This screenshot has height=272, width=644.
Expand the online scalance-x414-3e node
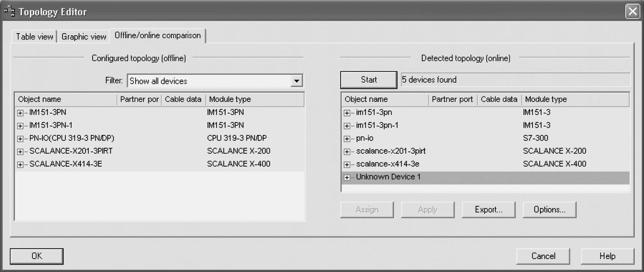point(347,164)
